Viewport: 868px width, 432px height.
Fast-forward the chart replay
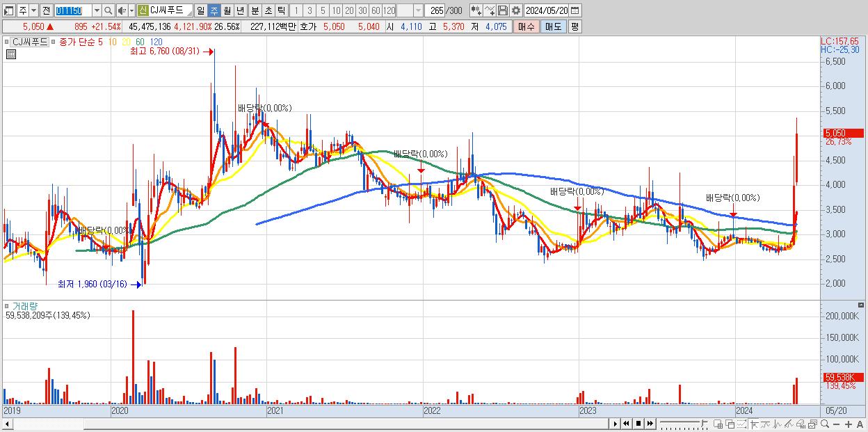point(650,424)
